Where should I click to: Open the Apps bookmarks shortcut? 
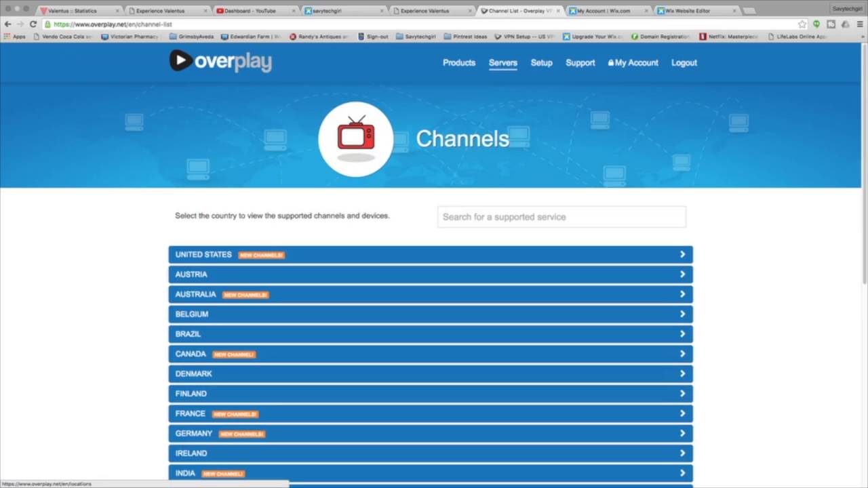click(x=14, y=37)
